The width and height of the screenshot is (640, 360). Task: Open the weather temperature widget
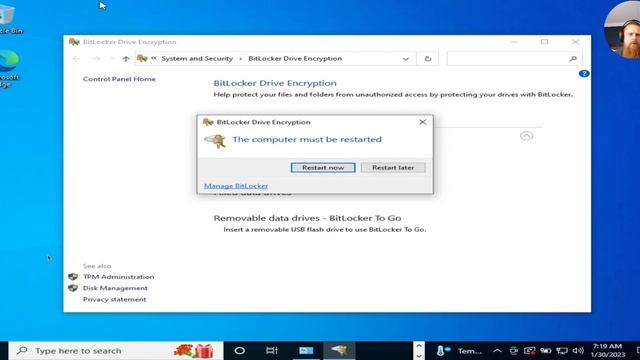pyautogui.click(x=459, y=351)
